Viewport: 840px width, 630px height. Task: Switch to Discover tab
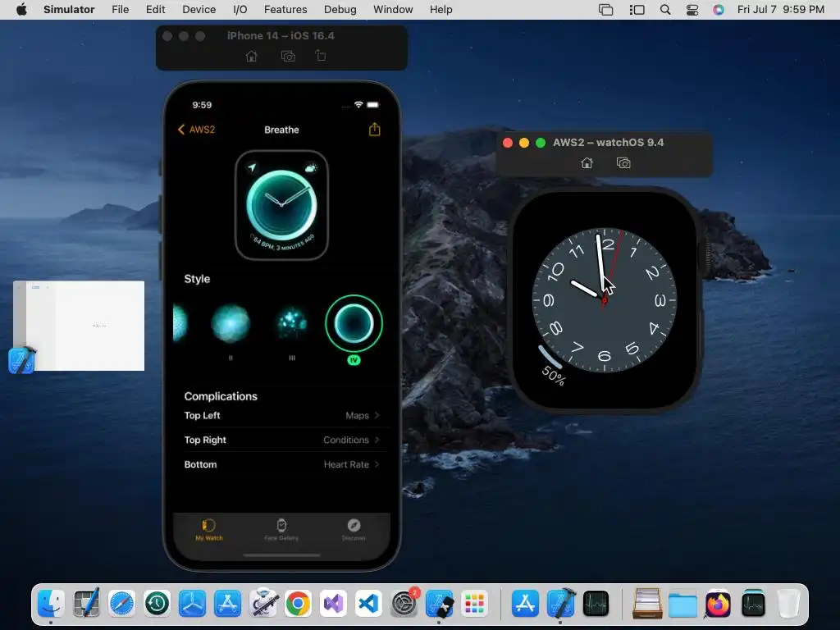pyautogui.click(x=354, y=530)
